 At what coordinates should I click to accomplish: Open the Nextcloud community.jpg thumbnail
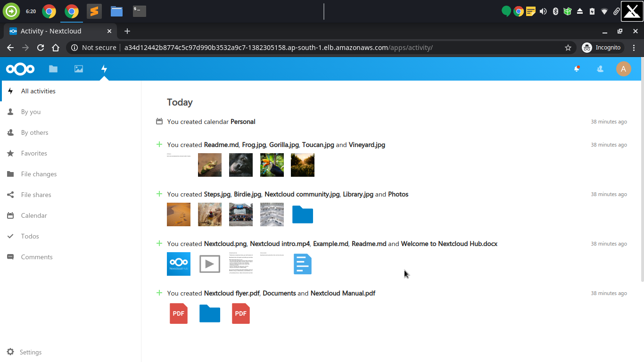[241, 214]
